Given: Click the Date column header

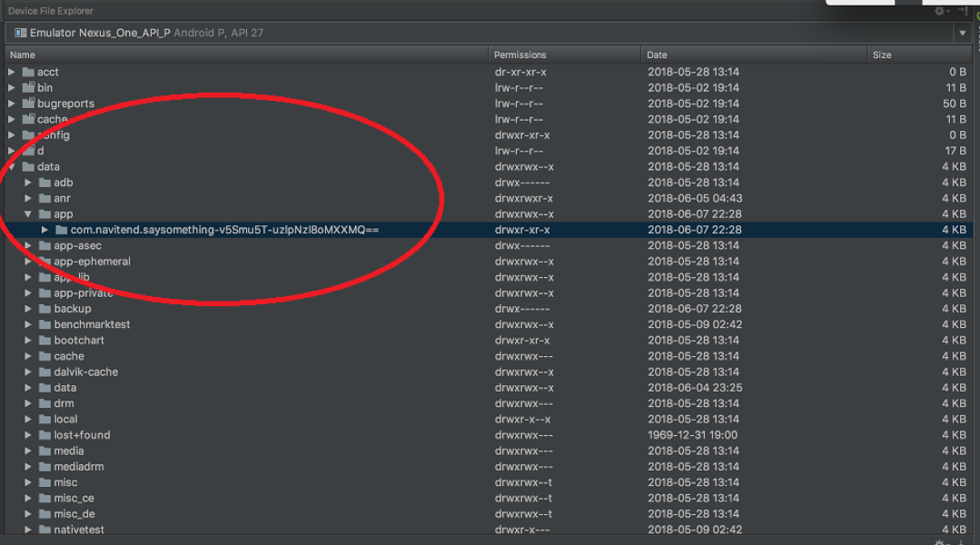Looking at the screenshot, I should tap(657, 54).
